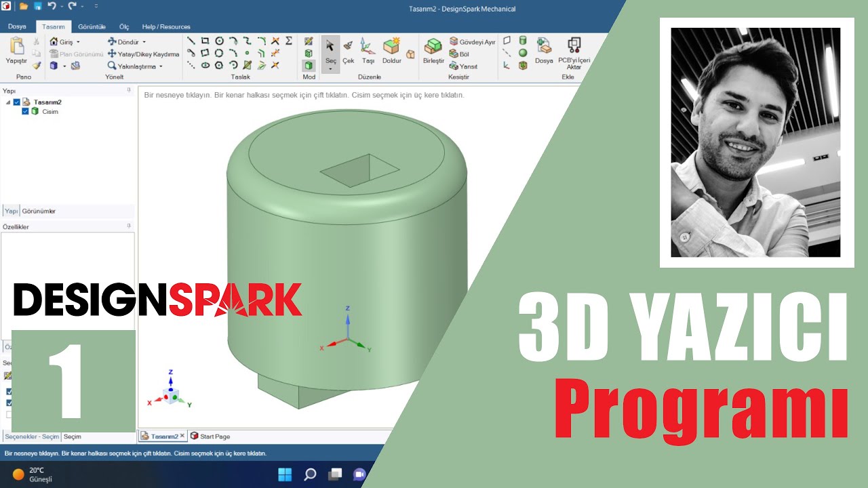Viewport: 868px width, 488px height.
Task: Activate the Doldur fill tool
Action: tap(392, 51)
